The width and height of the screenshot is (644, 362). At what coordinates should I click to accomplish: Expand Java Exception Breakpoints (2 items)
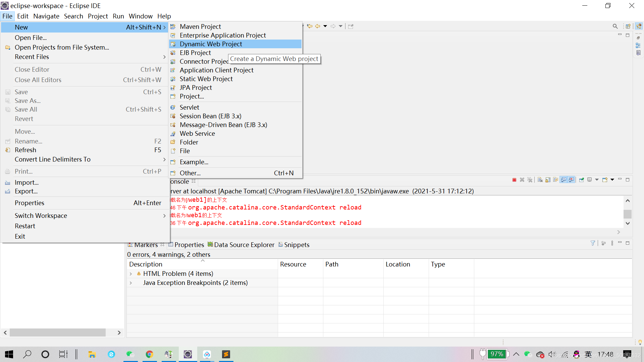[131, 283]
